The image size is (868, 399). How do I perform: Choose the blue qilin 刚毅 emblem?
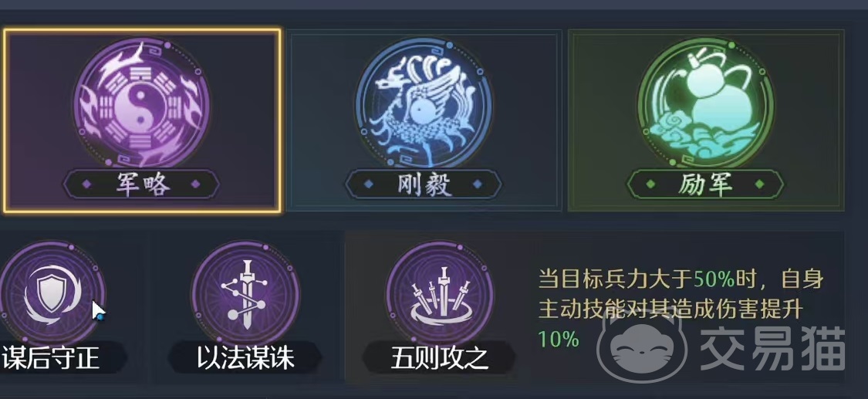coord(424,103)
